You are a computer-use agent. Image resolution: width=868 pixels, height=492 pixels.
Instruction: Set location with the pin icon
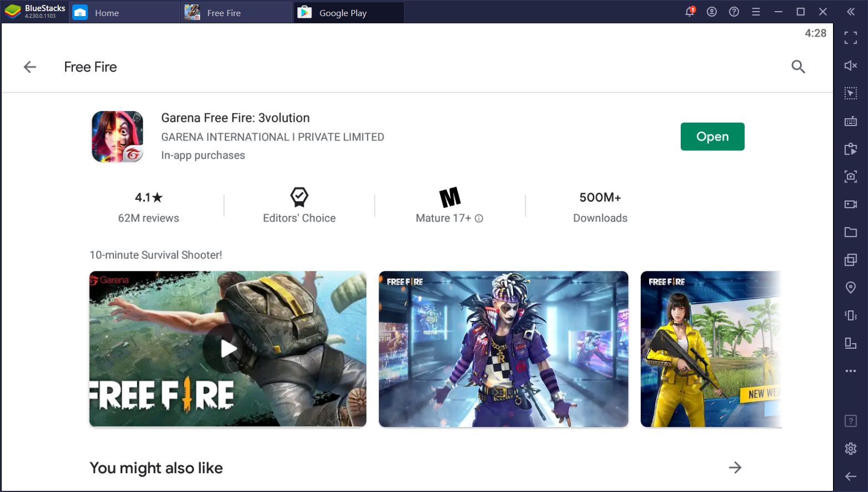(851, 287)
